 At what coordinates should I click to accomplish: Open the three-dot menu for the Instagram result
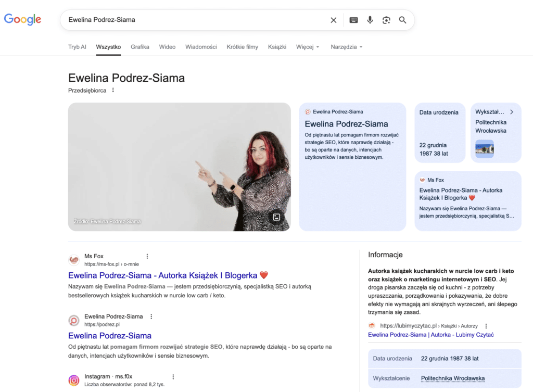pyautogui.click(x=173, y=377)
